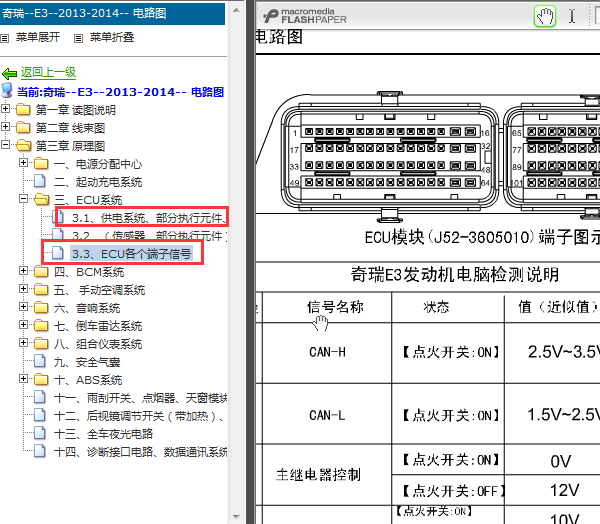The image size is (600, 524).
Task: Expand the 第一章 读图说明 node
Action: pos(5,109)
